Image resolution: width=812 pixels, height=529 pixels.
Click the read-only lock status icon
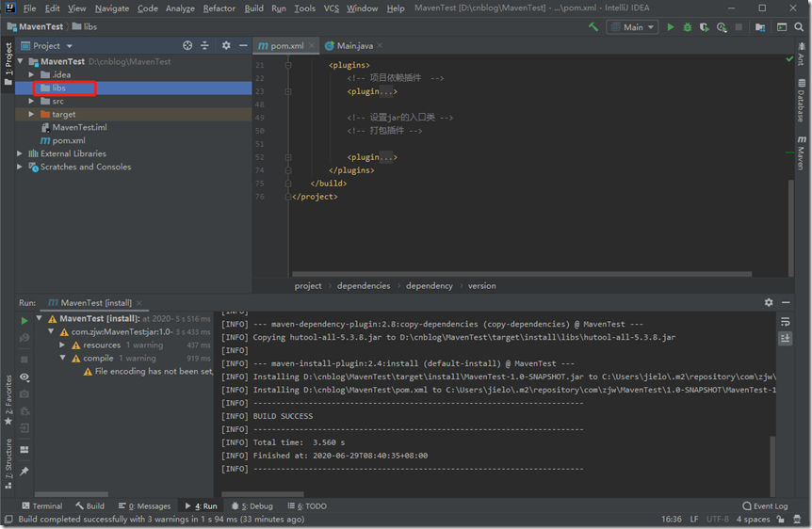click(x=780, y=520)
